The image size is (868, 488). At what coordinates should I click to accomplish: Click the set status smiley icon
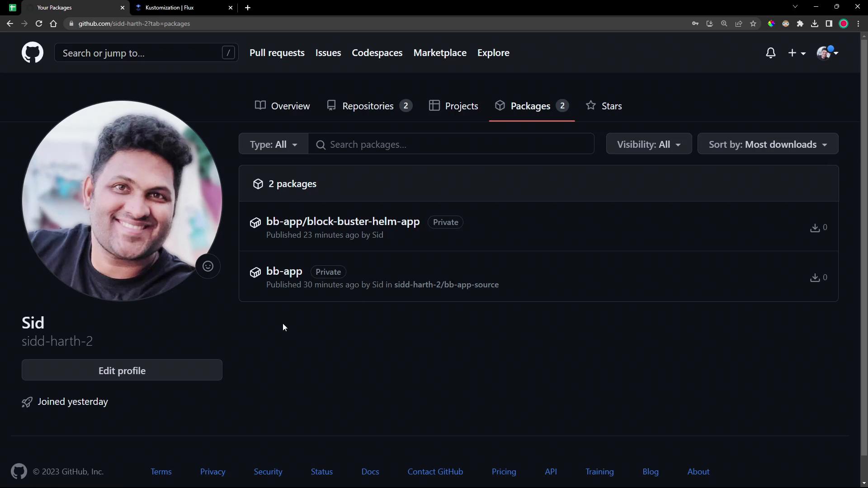[208, 266]
